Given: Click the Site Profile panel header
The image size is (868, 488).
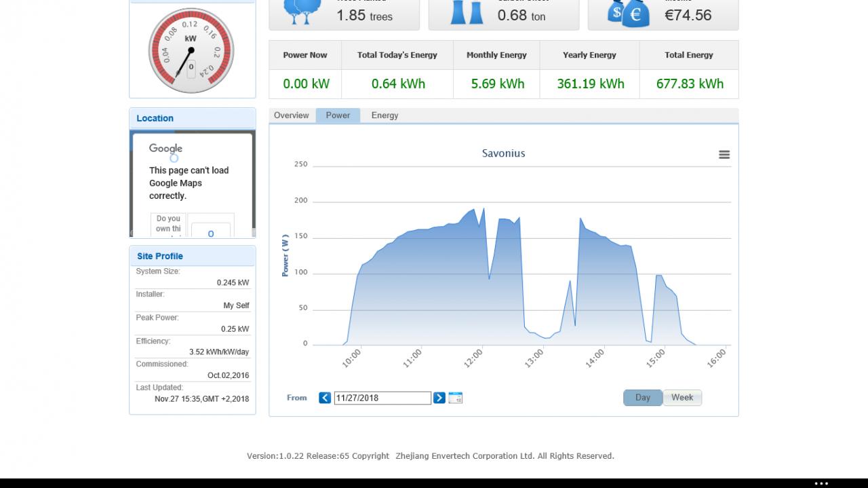Looking at the screenshot, I should 193,256.
